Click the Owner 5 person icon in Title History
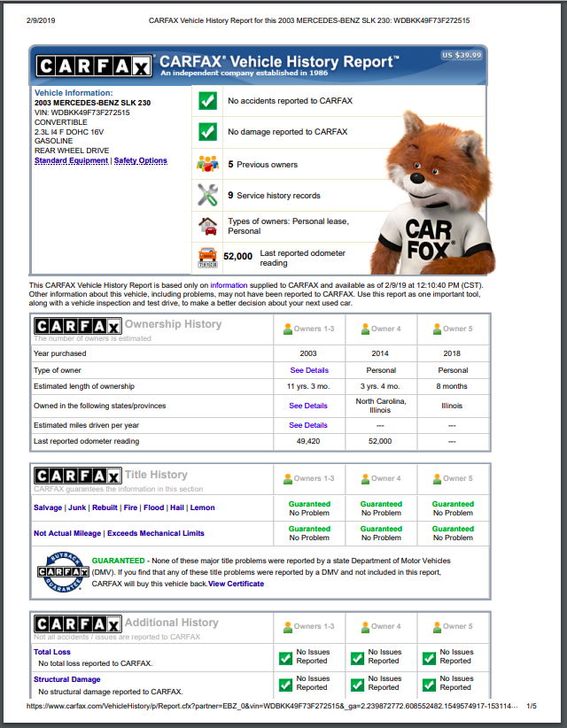 pyautogui.click(x=437, y=478)
